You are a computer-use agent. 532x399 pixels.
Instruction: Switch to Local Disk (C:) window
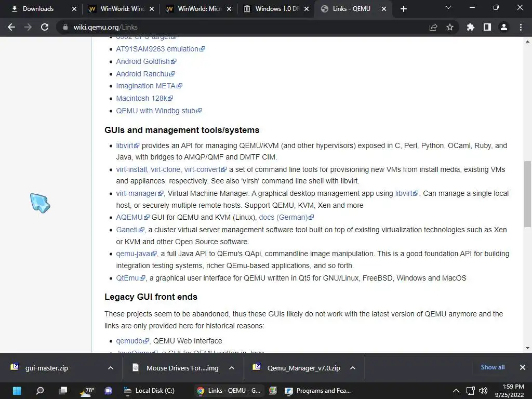coord(149,391)
